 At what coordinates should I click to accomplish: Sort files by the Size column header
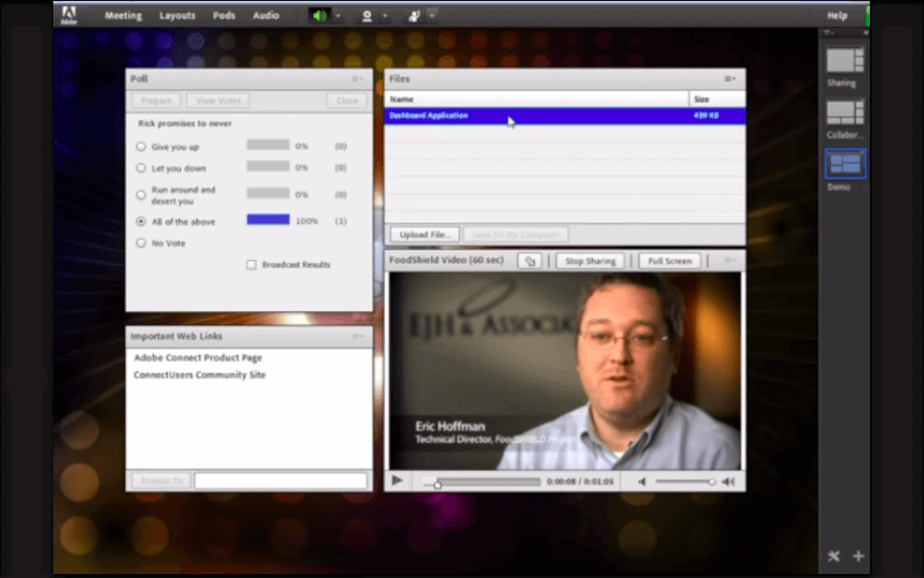[x=717, y=99]
